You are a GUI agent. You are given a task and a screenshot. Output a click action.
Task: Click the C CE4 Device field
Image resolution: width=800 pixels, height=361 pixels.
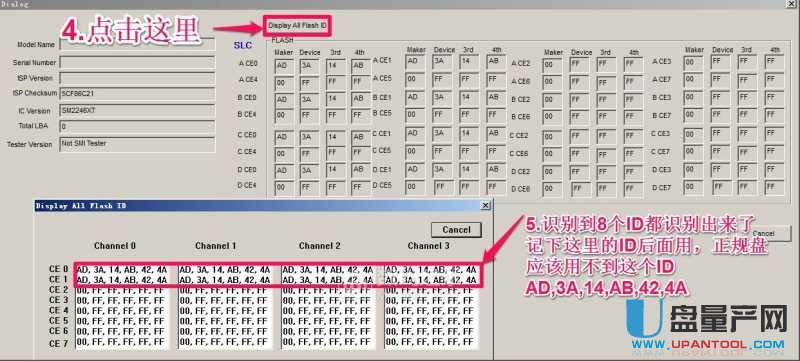tap(309, 154)
